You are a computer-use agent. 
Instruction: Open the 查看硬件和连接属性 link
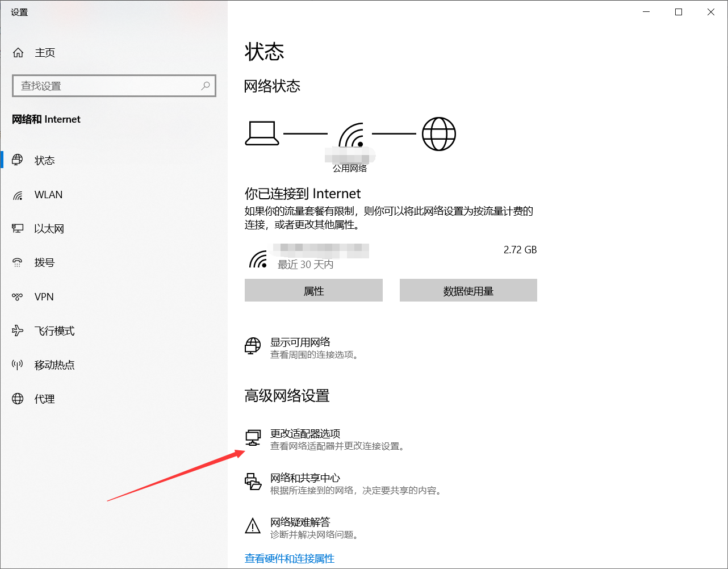[290, 559]
